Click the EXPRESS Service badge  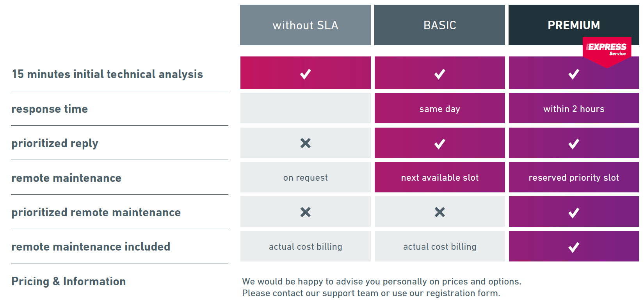(607, 49)
